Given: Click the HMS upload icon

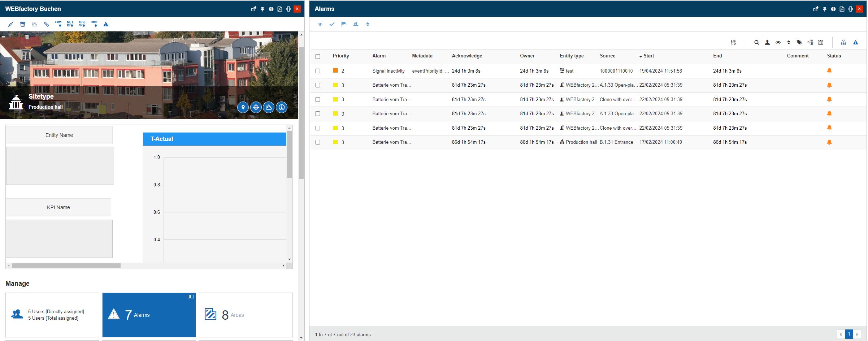Looking at the screenshot, I should pyautogui.click(x=94, y=24).
